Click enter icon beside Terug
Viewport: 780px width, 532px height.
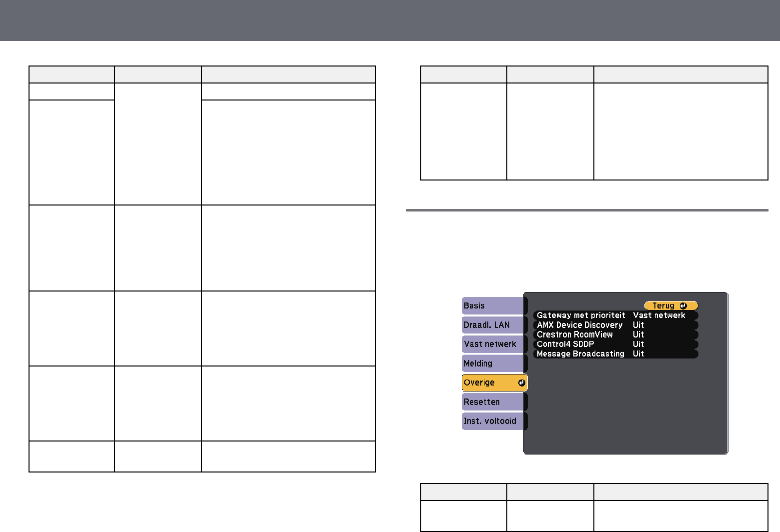tap(683, 305)
